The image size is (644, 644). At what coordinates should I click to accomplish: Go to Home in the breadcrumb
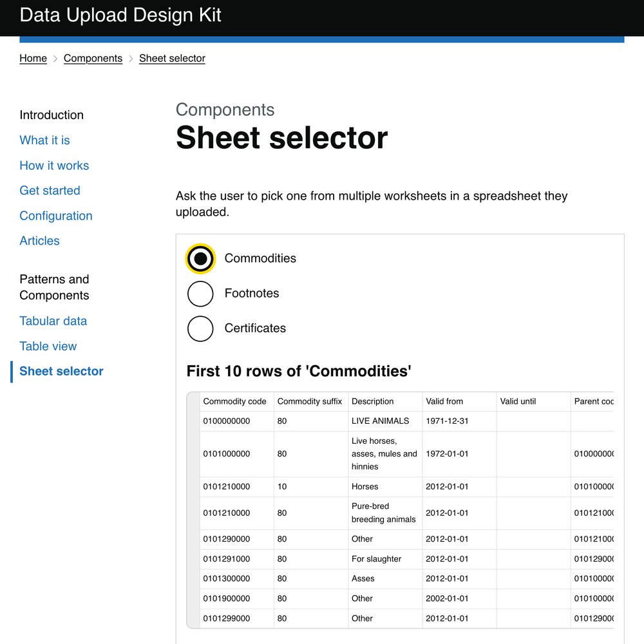[x=33, y=59]
